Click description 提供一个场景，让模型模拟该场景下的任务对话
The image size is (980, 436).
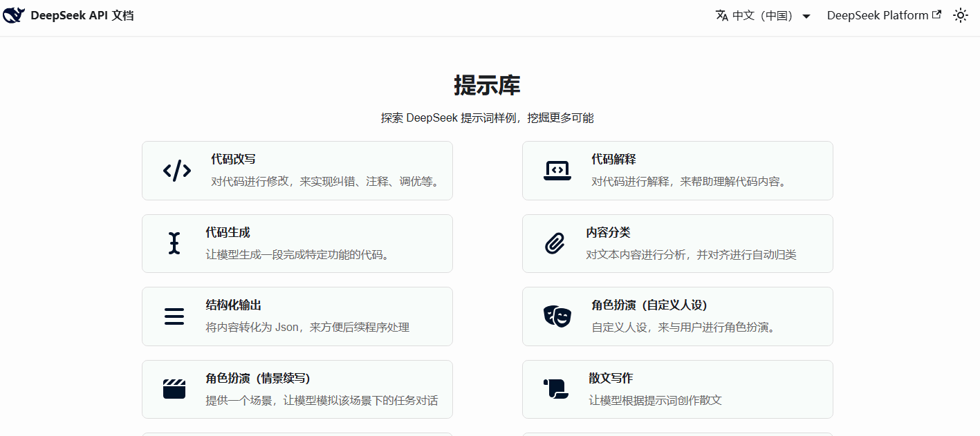(322, 400)
